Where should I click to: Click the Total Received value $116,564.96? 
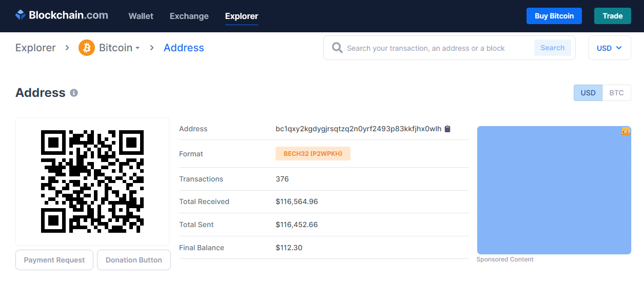pos(297,201)
